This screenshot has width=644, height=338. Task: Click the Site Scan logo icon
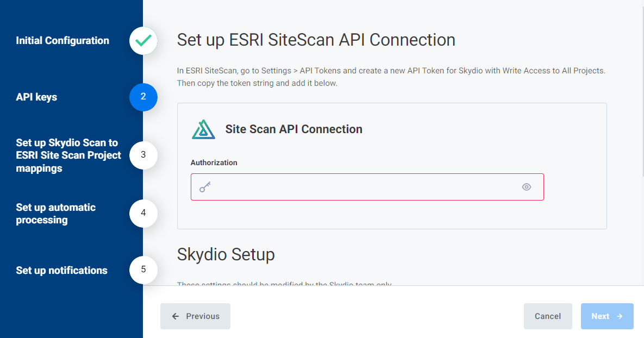point(203,129)
